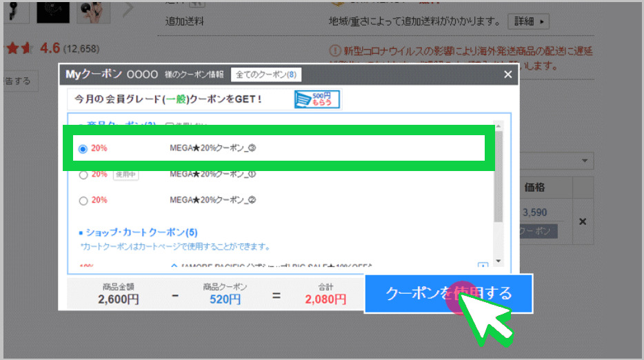Open the background product option dropdown arrow
Screen dimensions: 644x360
coord(585,161)
